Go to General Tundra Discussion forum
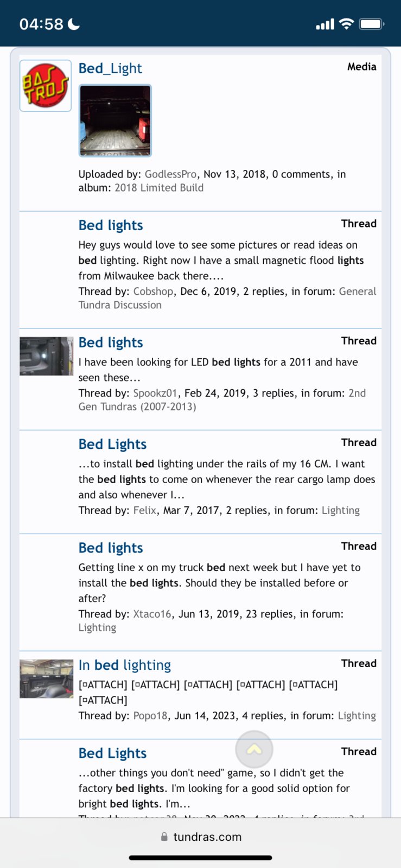Screen dimensions: 401x868 click(x=227, y=298)
